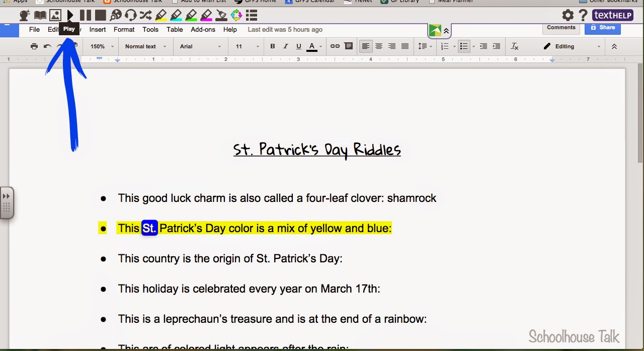Select the yellow highlighter tool
Screen dimensions: 644x351
[x=161, y=15]
